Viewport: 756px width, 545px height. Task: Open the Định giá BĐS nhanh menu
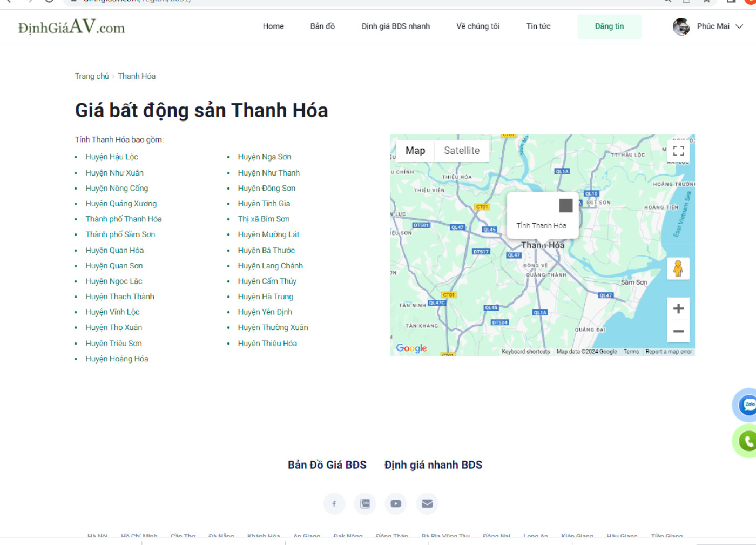(x=396, y=26)
